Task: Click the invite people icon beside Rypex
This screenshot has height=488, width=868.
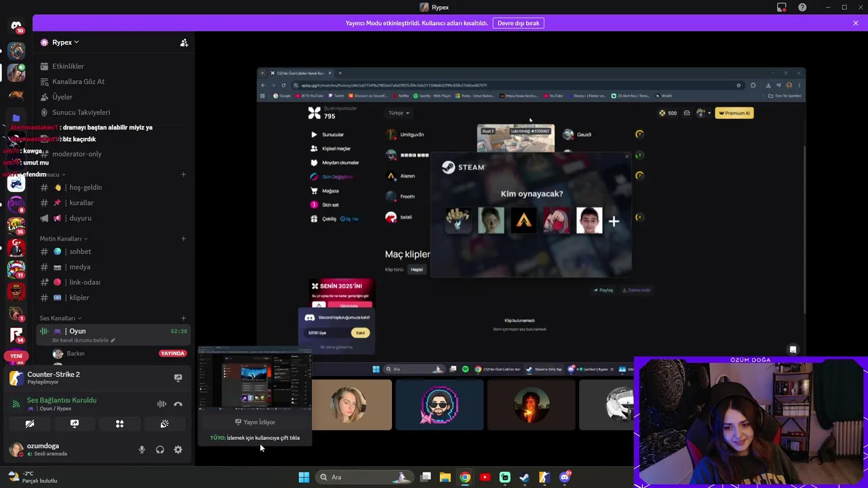Action: pos(184,42)
